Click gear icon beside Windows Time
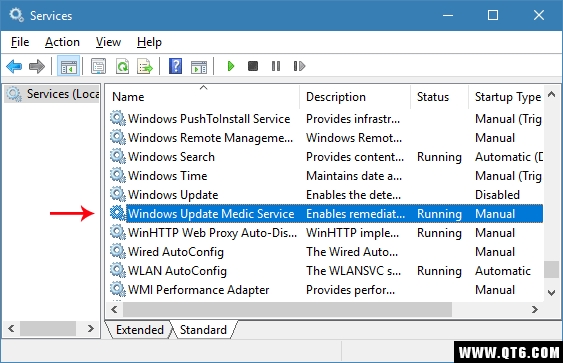Image resolution: width=563 pixels, height=363 pixels. (x=118, y=175)
